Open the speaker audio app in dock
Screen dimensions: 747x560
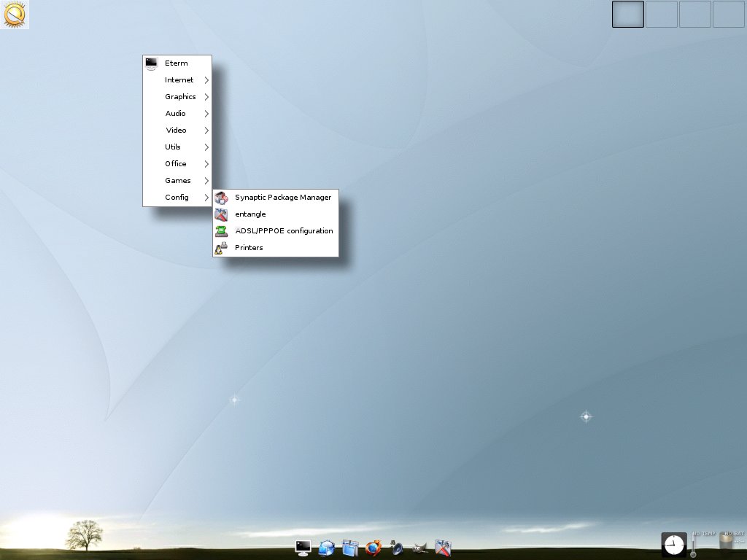click(x=396, y=548)
